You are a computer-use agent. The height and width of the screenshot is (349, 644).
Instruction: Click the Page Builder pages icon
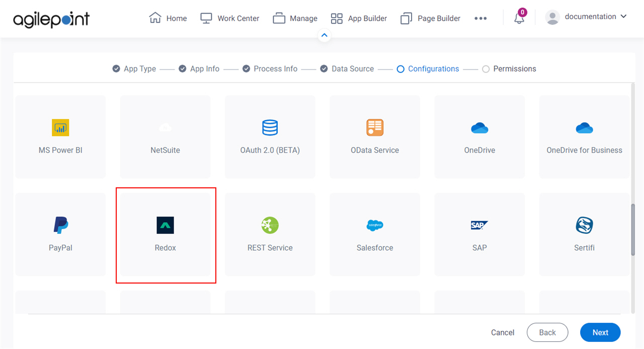pos(406,19)
